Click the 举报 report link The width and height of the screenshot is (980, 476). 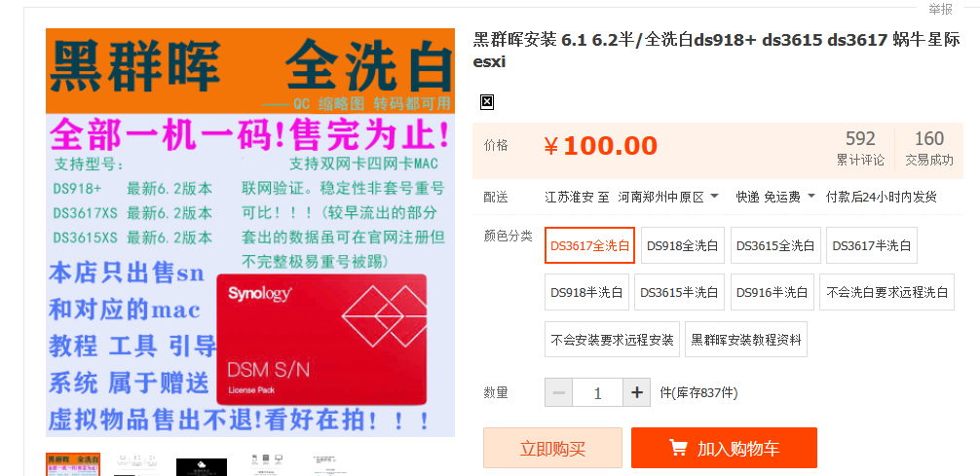940,9
